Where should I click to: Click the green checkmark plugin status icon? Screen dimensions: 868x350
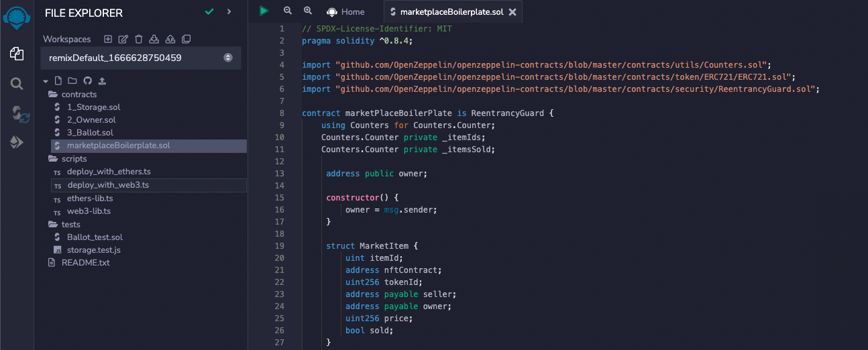click(209, 12)
